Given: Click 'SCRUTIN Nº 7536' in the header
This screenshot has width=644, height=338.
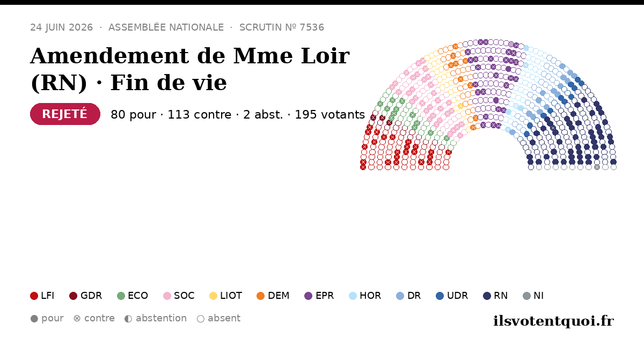Looking at the screenshot, I should pyautogui.click(x=282, y=27).
